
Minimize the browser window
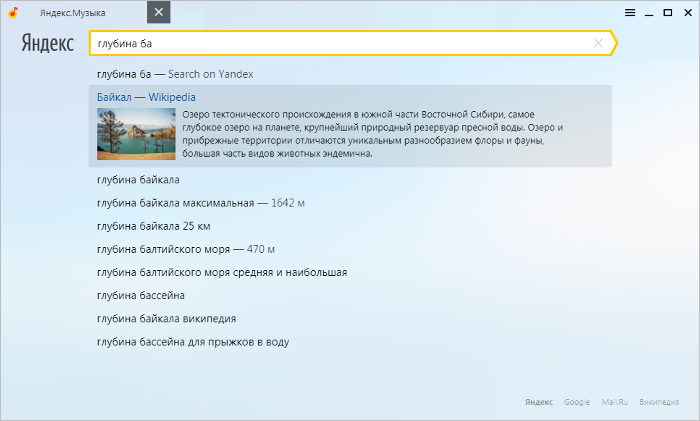649,13
